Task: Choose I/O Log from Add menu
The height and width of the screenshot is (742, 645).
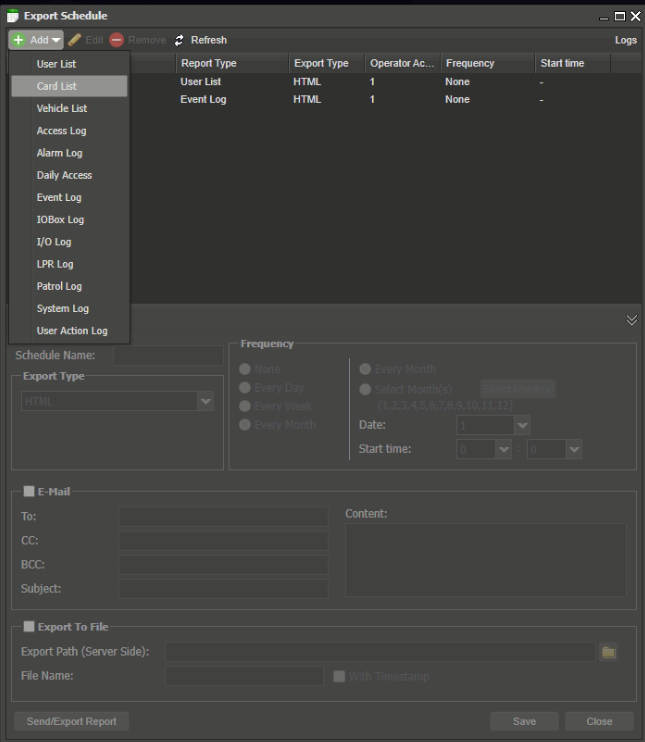Action: (x=69, y=242)
